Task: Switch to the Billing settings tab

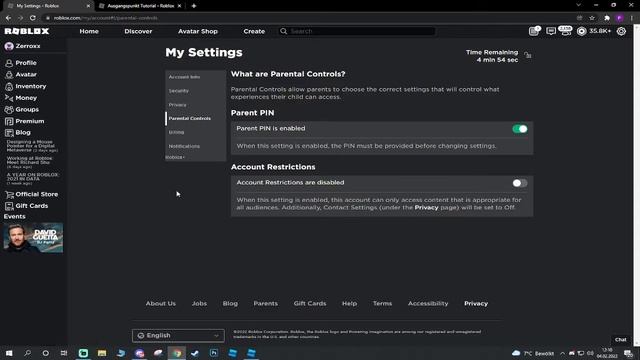Action: 176,132
